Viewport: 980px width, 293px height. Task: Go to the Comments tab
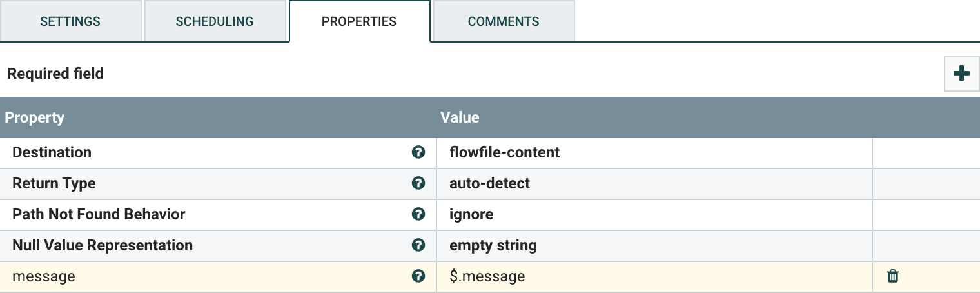504,21
